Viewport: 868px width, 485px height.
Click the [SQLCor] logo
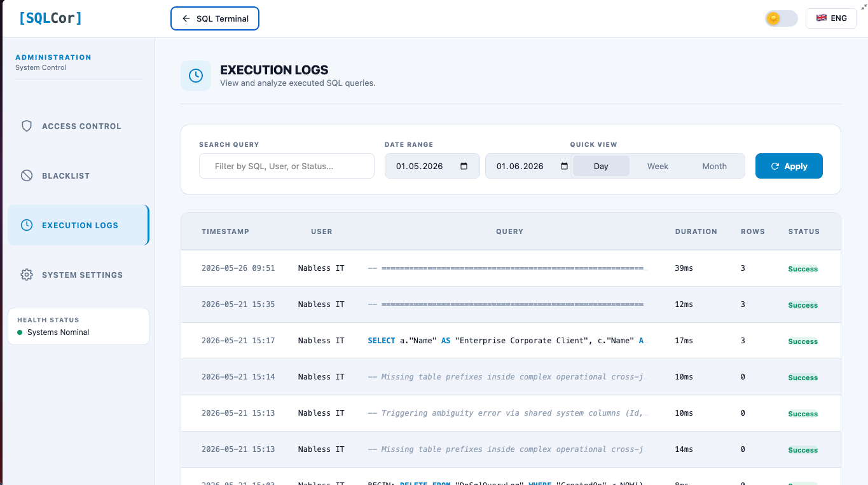click(51, 18)
